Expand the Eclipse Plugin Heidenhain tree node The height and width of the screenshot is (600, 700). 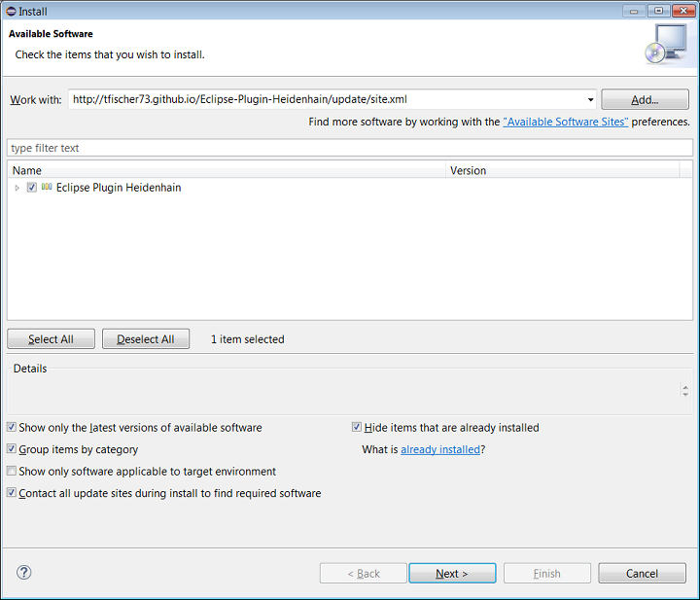point(17,188)
